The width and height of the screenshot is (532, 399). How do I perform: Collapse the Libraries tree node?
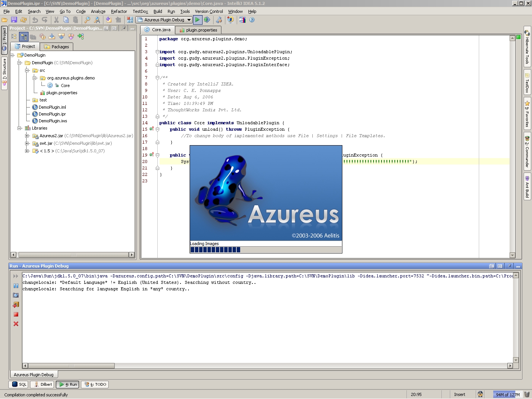coord(20,128)
